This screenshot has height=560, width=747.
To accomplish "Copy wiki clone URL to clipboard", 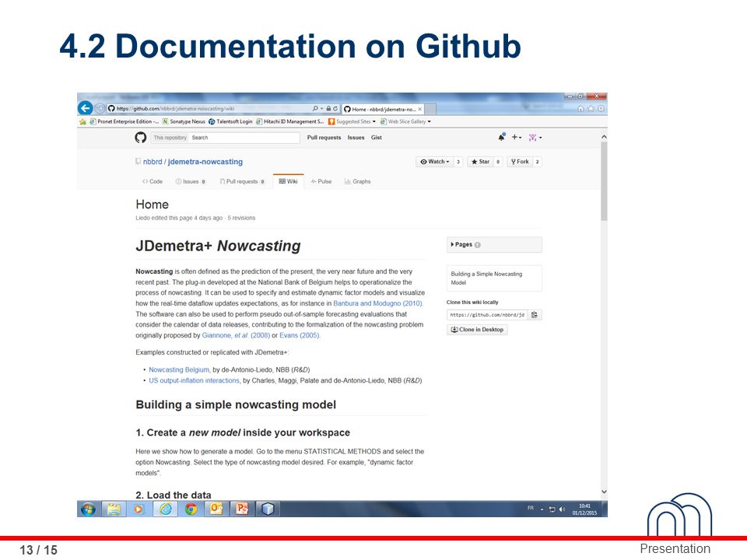I will coord(535,315).
